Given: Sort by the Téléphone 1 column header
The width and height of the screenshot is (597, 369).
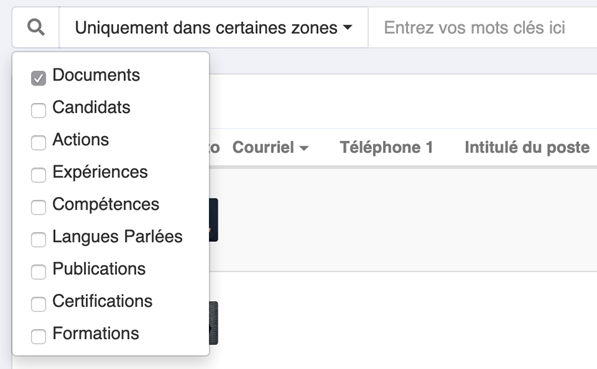Looking at the screenshot, I should pos(386,147).
